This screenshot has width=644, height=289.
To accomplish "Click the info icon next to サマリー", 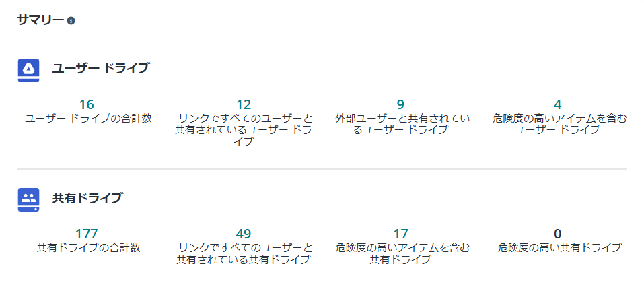I will pyautogui.click(x=71, y=20).
